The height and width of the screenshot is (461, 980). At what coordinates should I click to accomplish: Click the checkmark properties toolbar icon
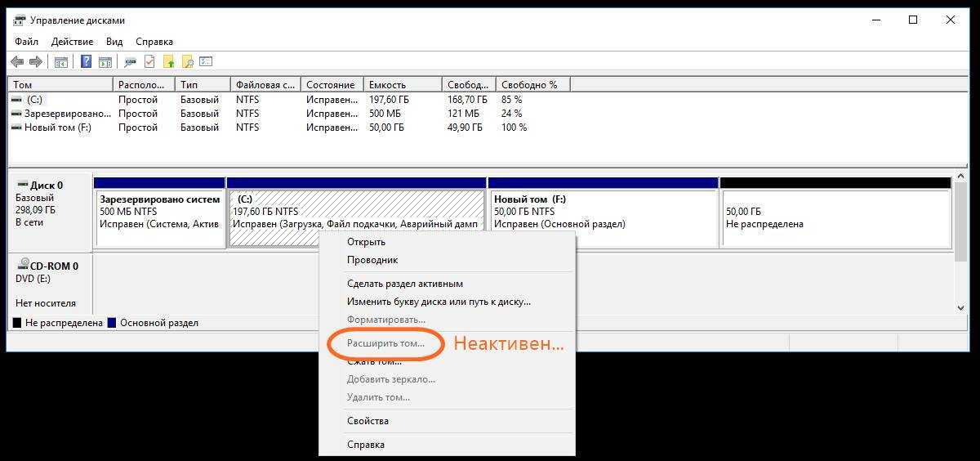point(149,62)
